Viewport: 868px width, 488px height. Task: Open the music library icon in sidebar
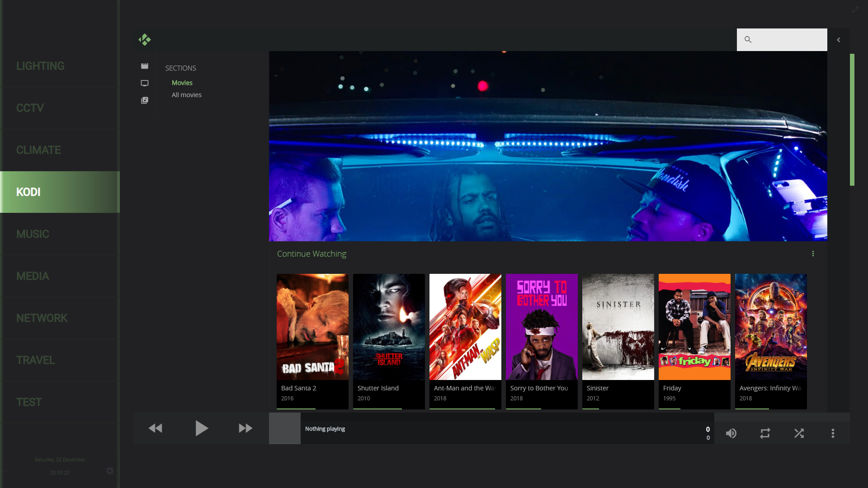[145, 100]
